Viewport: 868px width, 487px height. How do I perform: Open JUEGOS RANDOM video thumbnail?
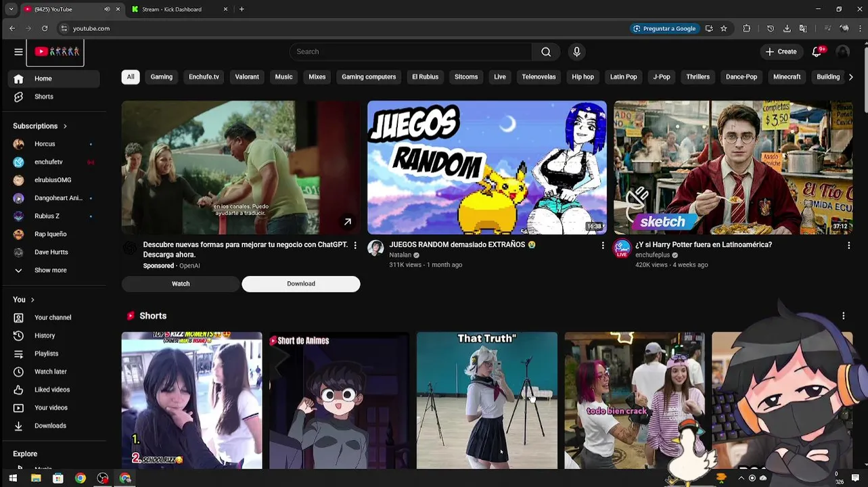pos(487,168)
